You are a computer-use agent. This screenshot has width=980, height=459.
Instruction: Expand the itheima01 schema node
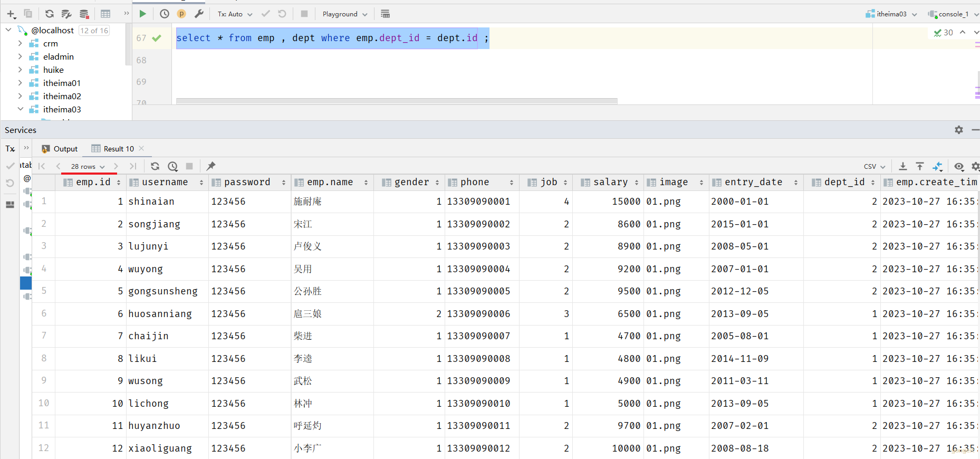pos(20,83)
